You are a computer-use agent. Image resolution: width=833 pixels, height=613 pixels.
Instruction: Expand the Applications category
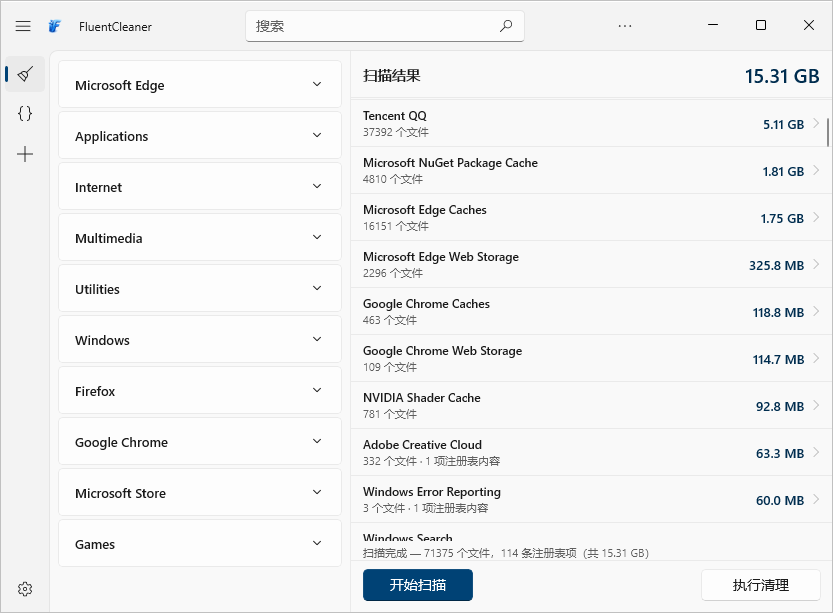200,135
